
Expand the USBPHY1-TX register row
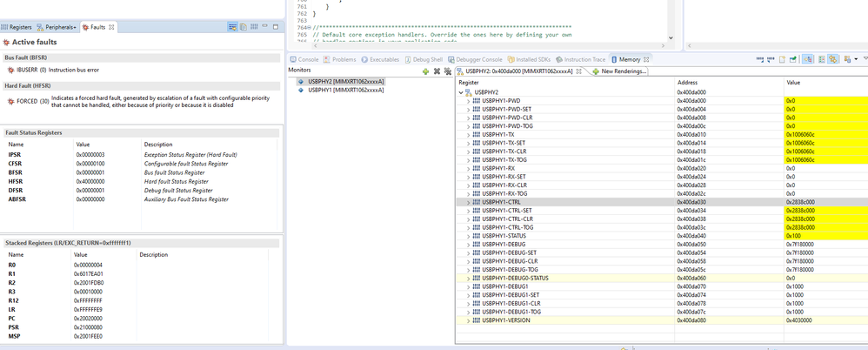(x=468, y=135)
